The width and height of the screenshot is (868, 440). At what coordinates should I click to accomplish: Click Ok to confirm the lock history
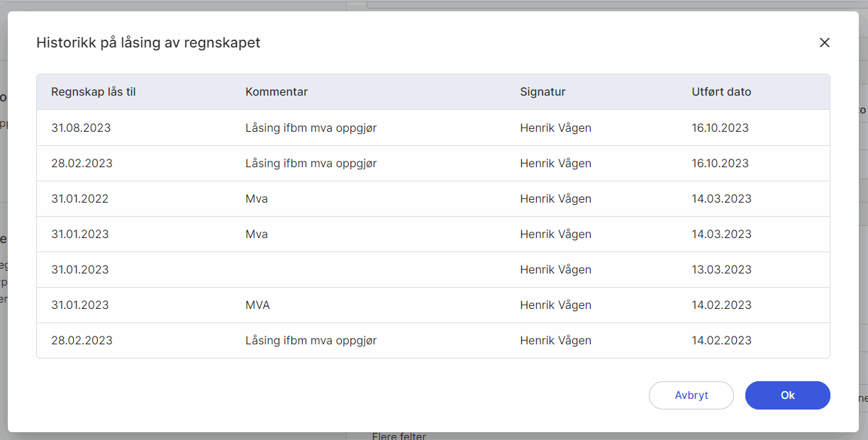pos(787,395)
